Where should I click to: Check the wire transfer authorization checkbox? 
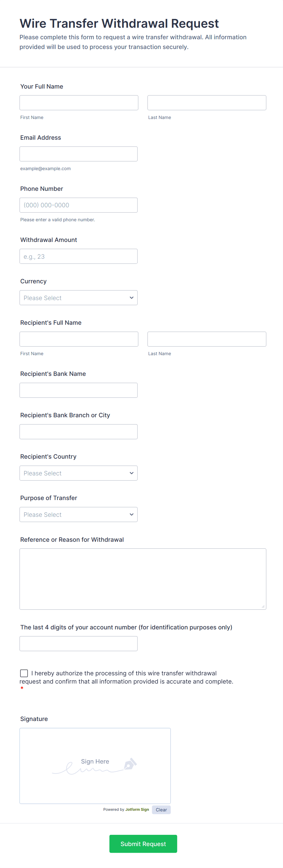24,673
